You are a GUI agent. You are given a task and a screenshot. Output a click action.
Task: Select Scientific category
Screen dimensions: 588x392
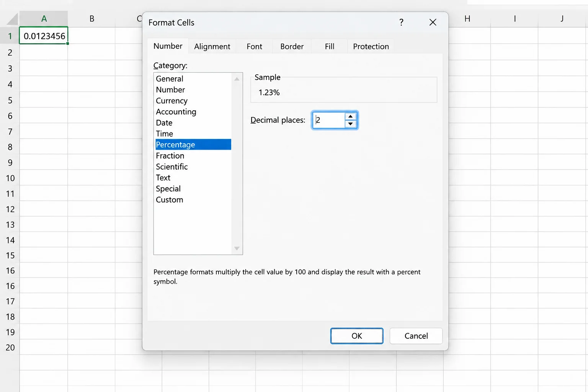click(193, 167)
